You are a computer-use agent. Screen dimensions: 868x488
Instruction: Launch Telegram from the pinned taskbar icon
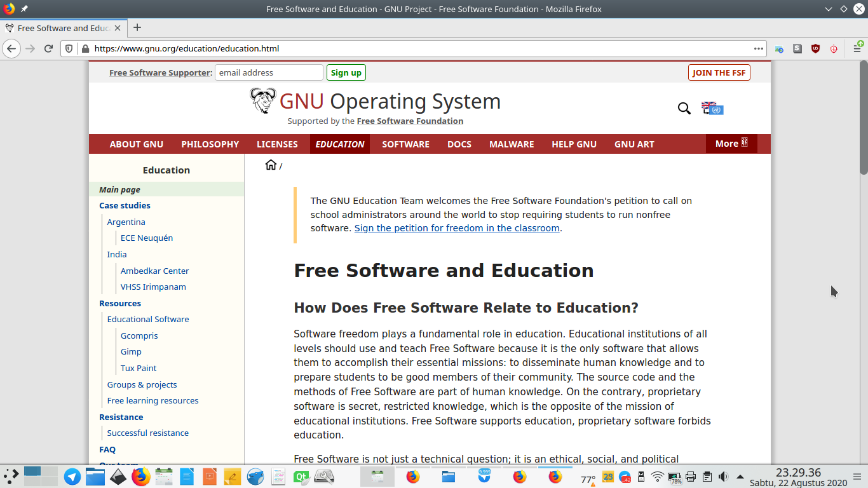(x=72, y=476)
